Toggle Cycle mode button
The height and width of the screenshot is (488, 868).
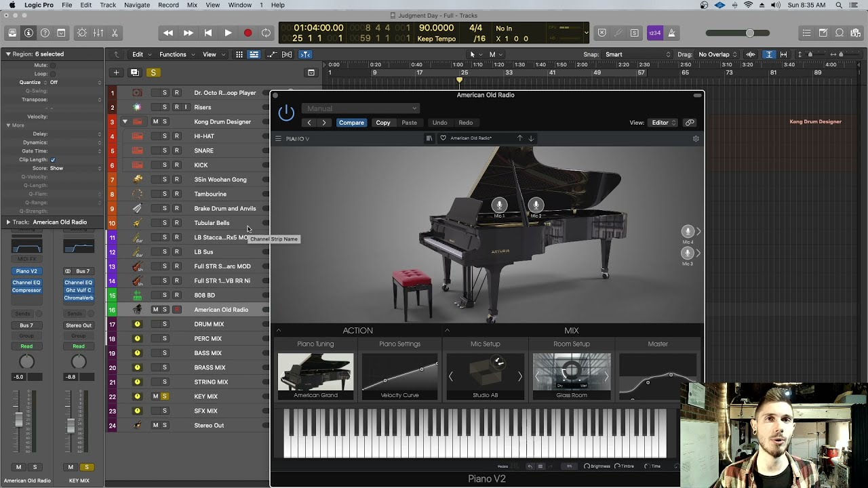click(267, 33)
